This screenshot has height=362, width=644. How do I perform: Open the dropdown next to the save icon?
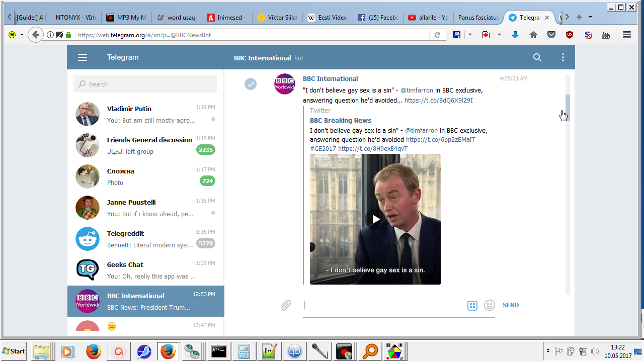click(x=470, y=35)
